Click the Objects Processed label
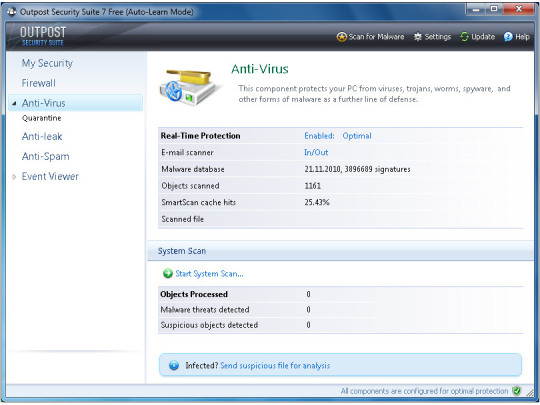Screen dimensions: 540x405 (x=194, y=294)
